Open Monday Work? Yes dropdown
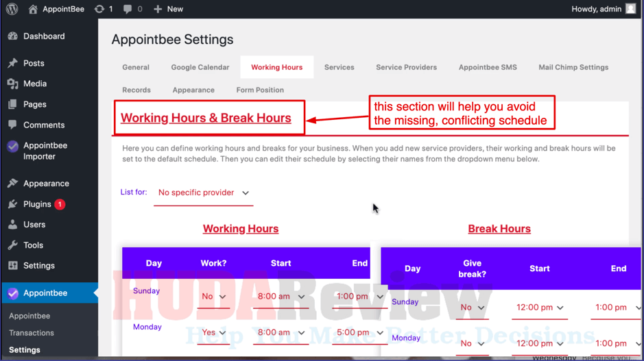The height and width of the screenshot is (361, 644). [213, 333]
